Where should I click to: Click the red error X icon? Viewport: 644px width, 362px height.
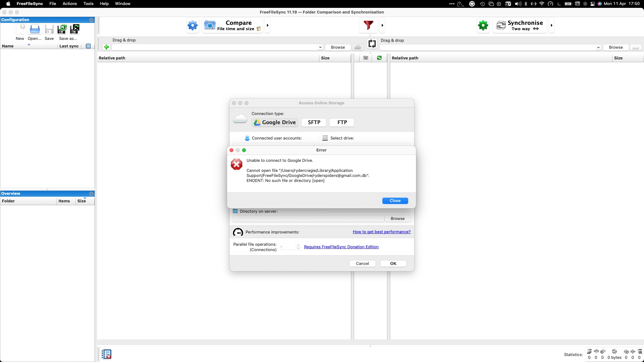(236, 164)
